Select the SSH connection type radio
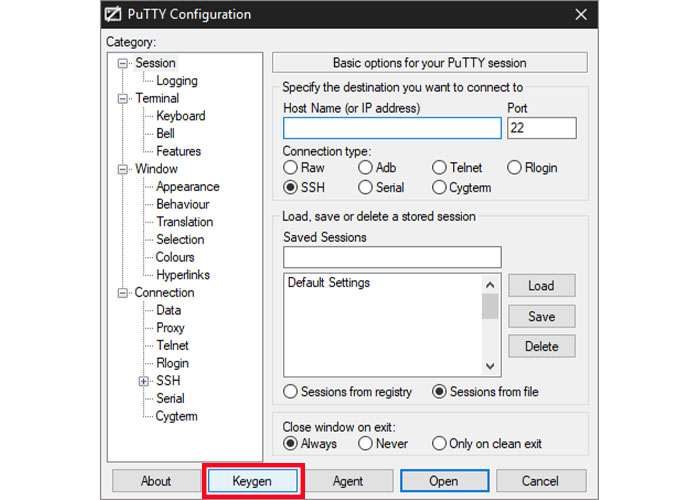 click(290, 188)
